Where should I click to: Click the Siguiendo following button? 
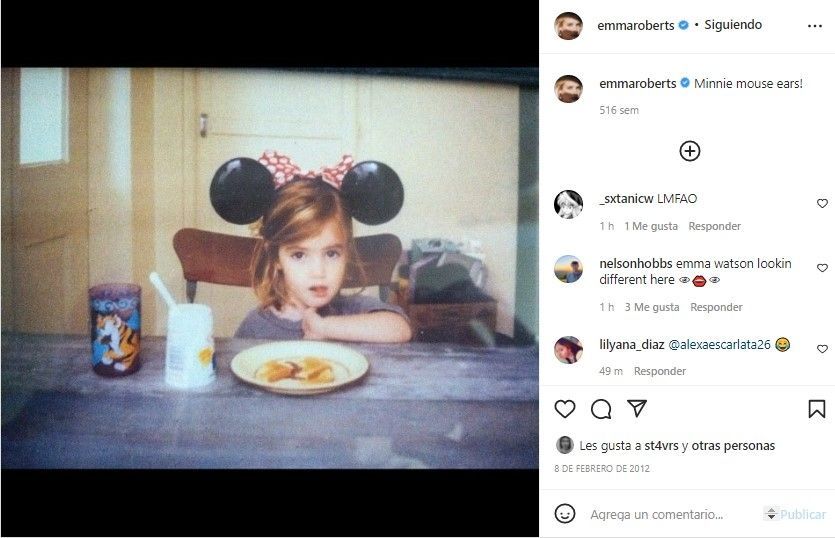(733, 25)
